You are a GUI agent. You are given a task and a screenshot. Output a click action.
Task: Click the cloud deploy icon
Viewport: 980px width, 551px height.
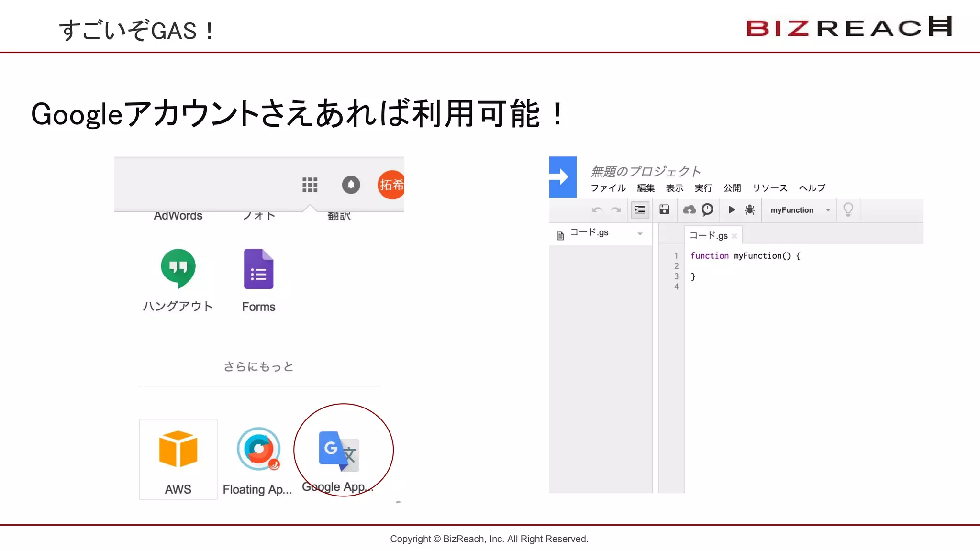(689, 209)
